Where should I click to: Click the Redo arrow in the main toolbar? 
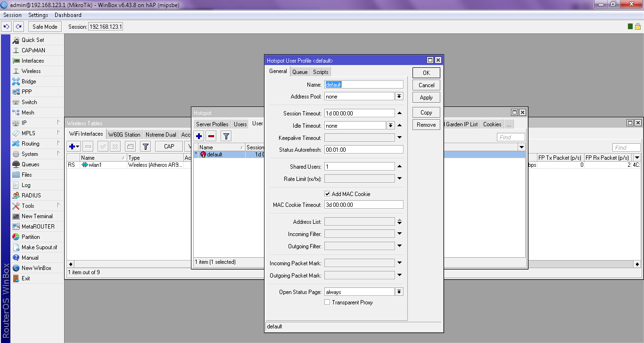pos(18,27)
